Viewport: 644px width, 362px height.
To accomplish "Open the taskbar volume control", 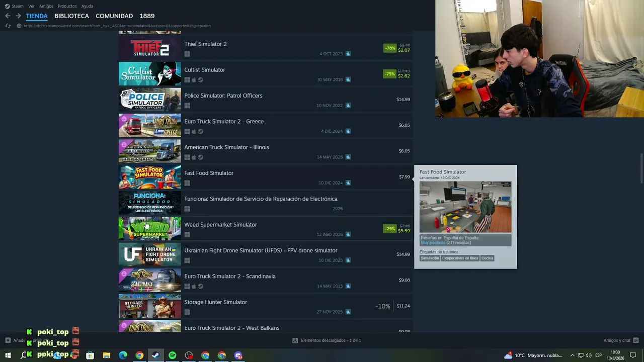I will coord(588,355).
